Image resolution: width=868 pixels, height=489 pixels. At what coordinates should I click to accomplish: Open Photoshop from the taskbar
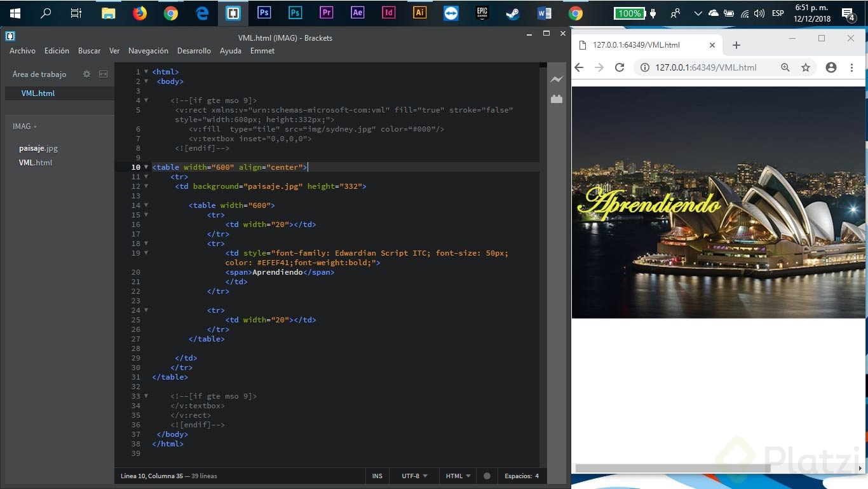pyautogui.click(x=264, y=13)
